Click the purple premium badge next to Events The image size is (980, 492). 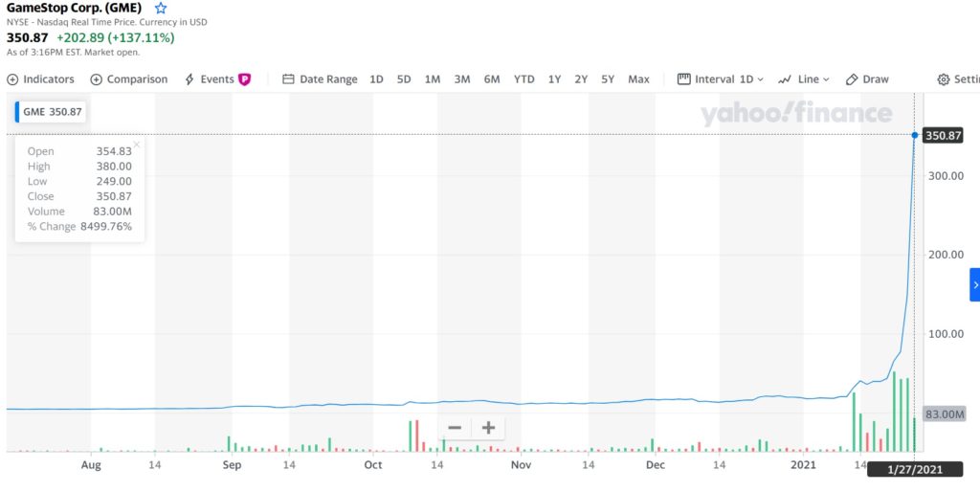click(244, 79)
